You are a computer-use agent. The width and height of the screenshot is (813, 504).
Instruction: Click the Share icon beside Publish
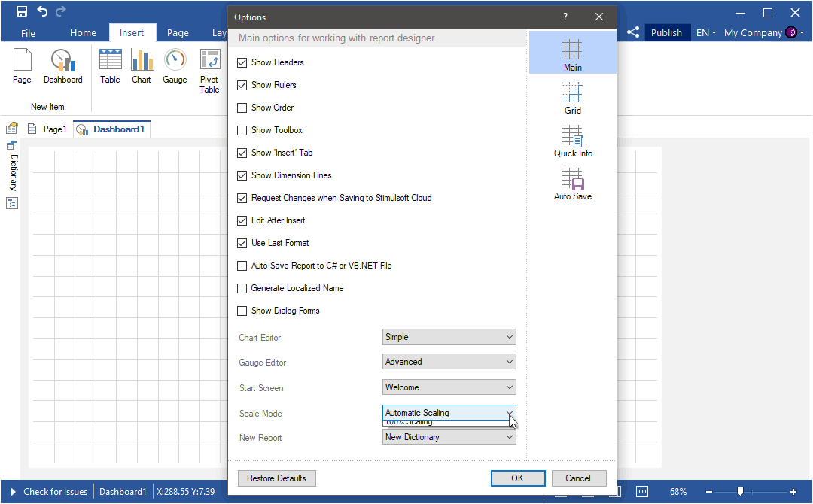pos(632,32)
